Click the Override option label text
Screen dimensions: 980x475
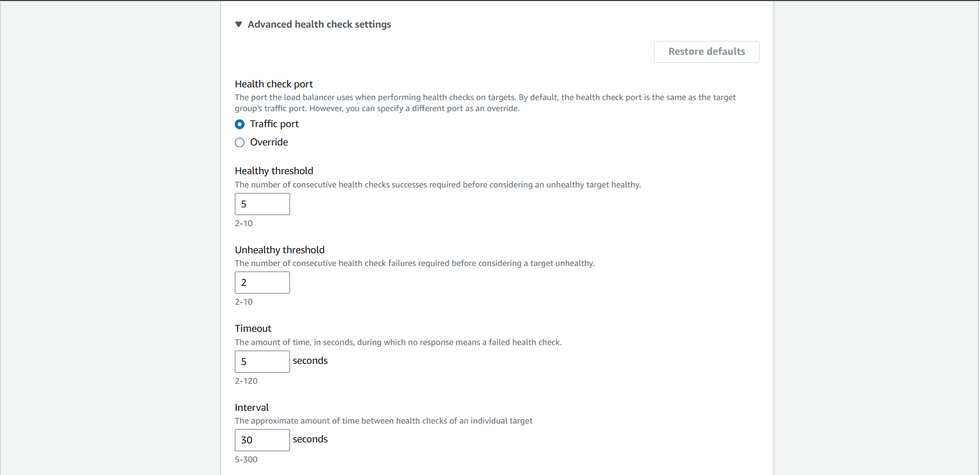269,143
